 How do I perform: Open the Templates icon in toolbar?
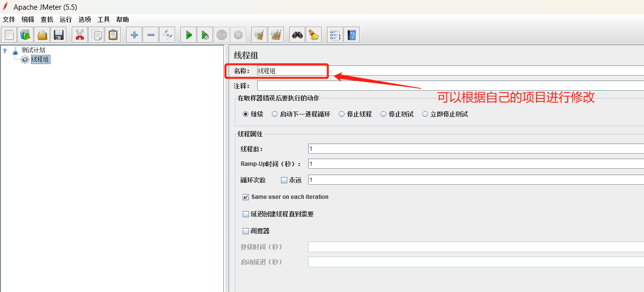(x=26, y=35)
